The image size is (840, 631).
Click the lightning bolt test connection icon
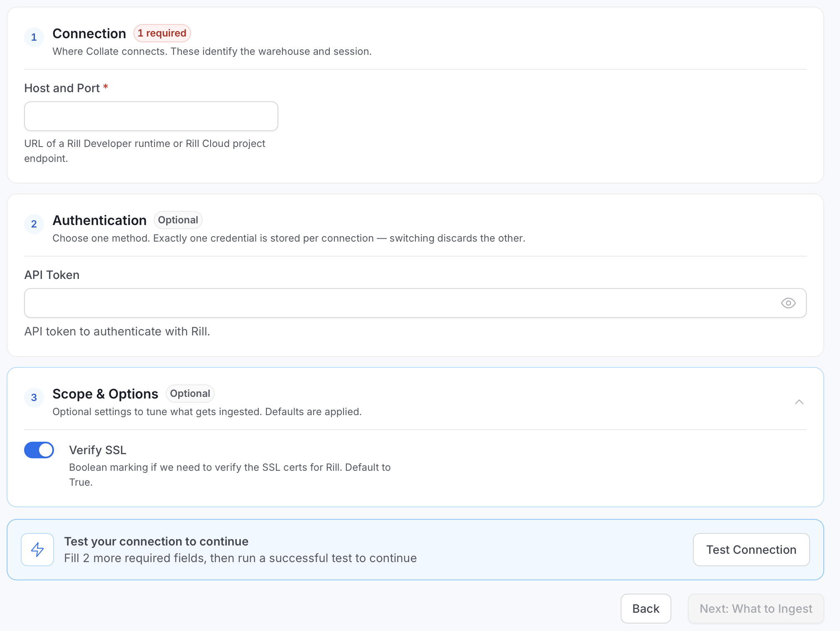pyautogui.click(x=37, y=549)
